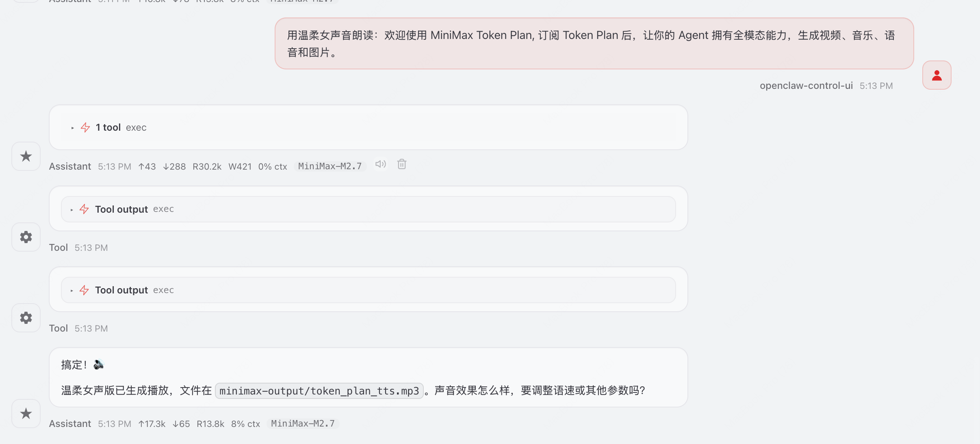
Task: Click the '8% ctx' context indicator
Action: [245, 424]
